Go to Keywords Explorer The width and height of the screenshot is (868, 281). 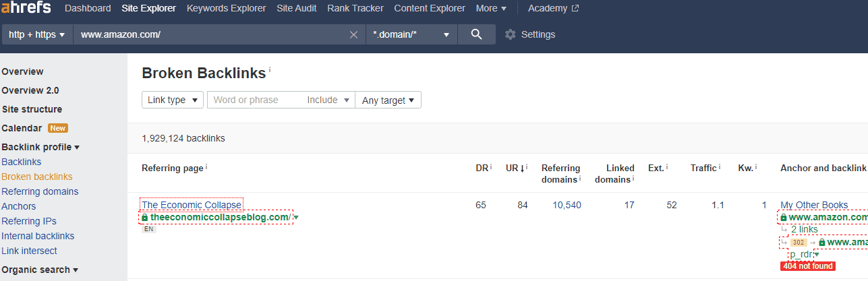[227, 9]
